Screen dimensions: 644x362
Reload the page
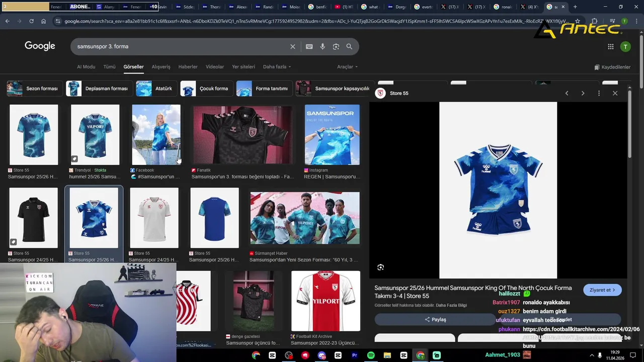click(x=31, y=21)
